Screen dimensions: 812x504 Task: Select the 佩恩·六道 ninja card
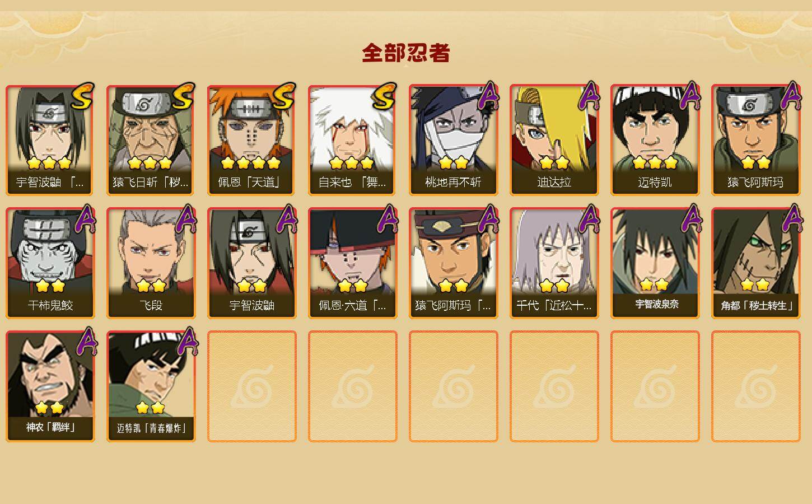[353, 263]
